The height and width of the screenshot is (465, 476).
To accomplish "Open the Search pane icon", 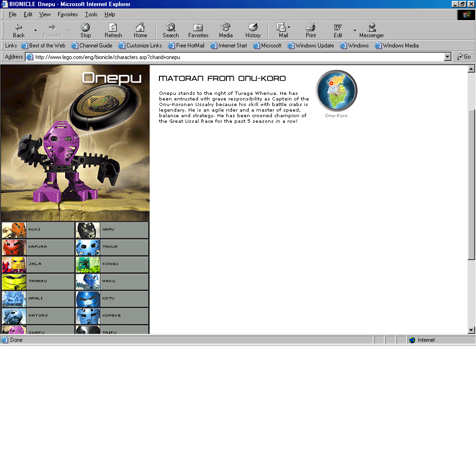I will point(171,27).
